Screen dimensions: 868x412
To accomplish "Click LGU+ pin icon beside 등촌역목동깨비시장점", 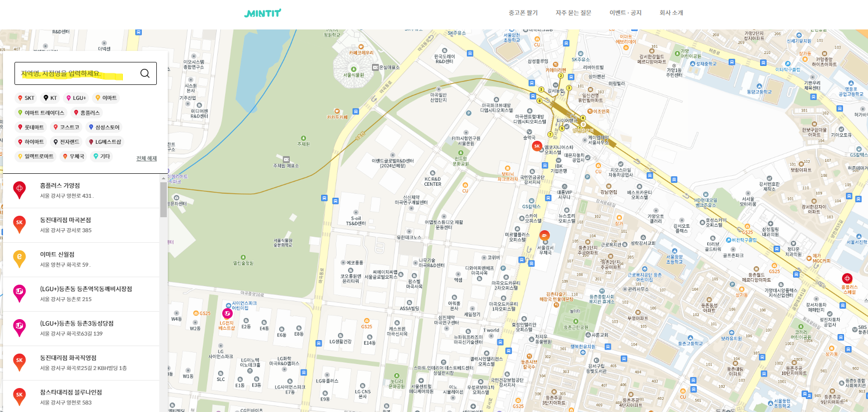I will (x=19, y=294).
